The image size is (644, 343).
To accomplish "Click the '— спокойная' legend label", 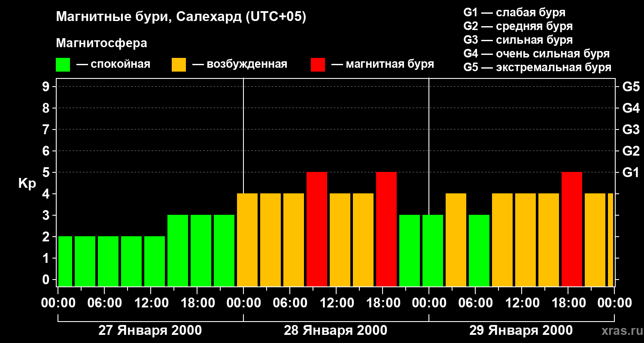I will 113,65.
